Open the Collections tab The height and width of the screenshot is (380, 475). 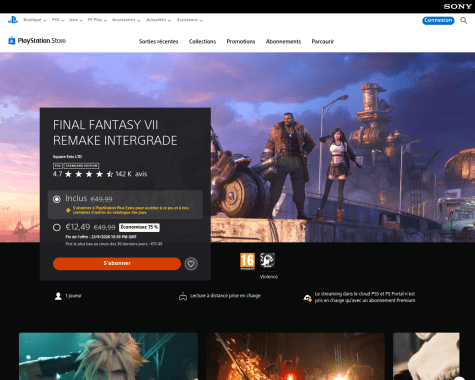[x=202, y=42]
